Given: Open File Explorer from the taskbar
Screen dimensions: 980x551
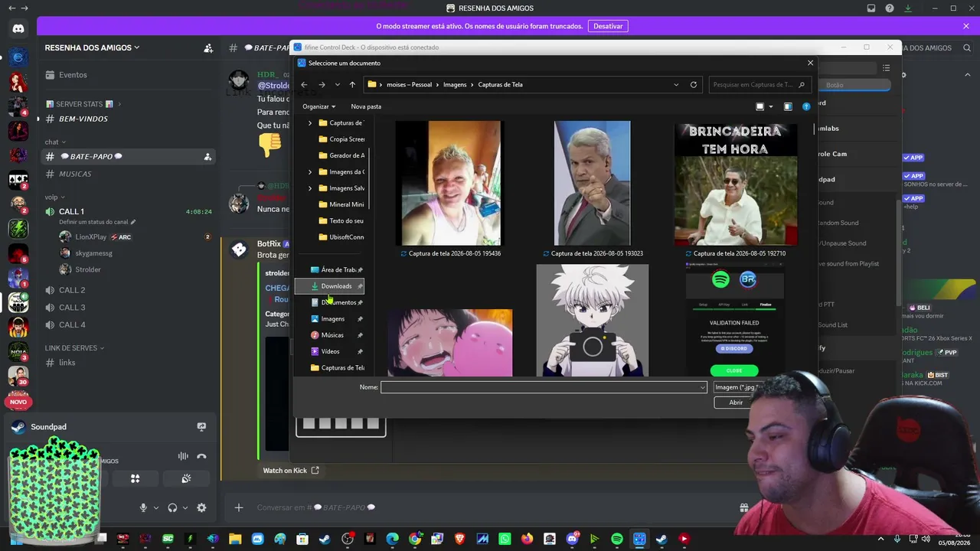Looking at the screenshot, I should (235, 540).
